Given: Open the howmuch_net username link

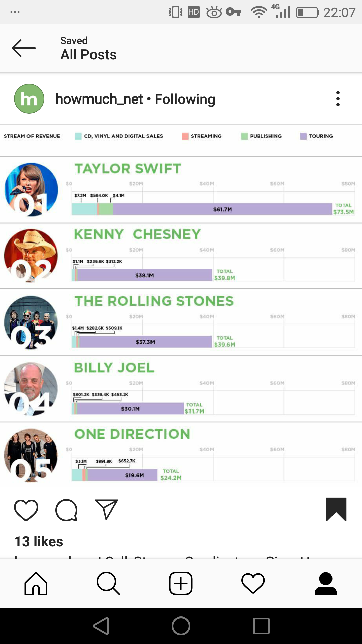Looking at the screenshot, I should click(x=100, y=99).
